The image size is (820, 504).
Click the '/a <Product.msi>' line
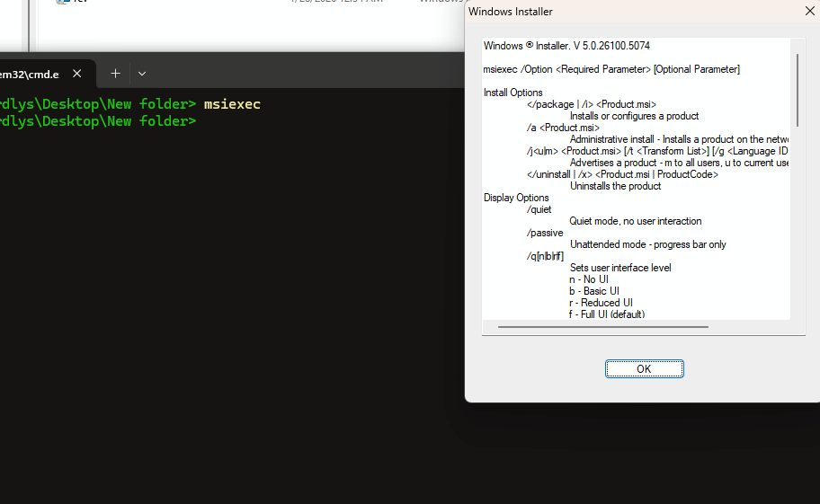563,128
